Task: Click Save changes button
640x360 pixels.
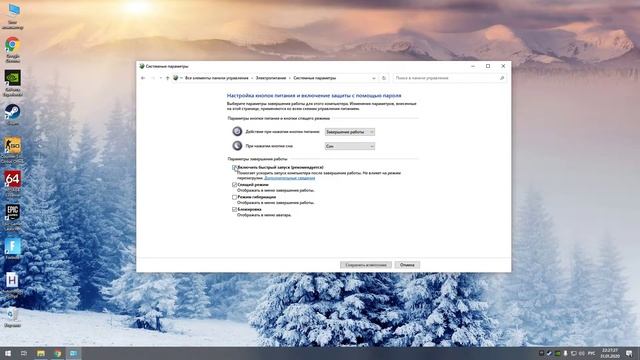Action: pyautogui.click(x=366, y=265)
